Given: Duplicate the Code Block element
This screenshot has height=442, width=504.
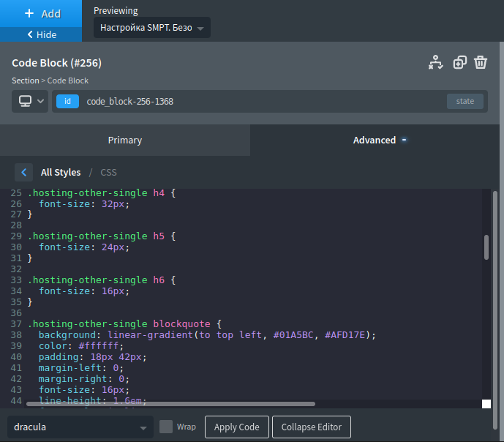Looking at the screenshot, I should click(x=459, y=62).
